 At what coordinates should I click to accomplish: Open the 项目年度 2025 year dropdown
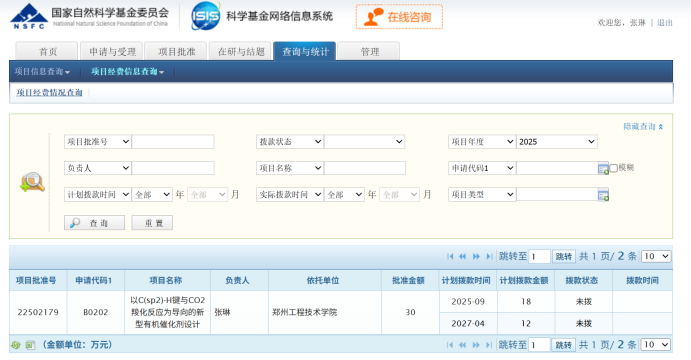coord(557,142)
